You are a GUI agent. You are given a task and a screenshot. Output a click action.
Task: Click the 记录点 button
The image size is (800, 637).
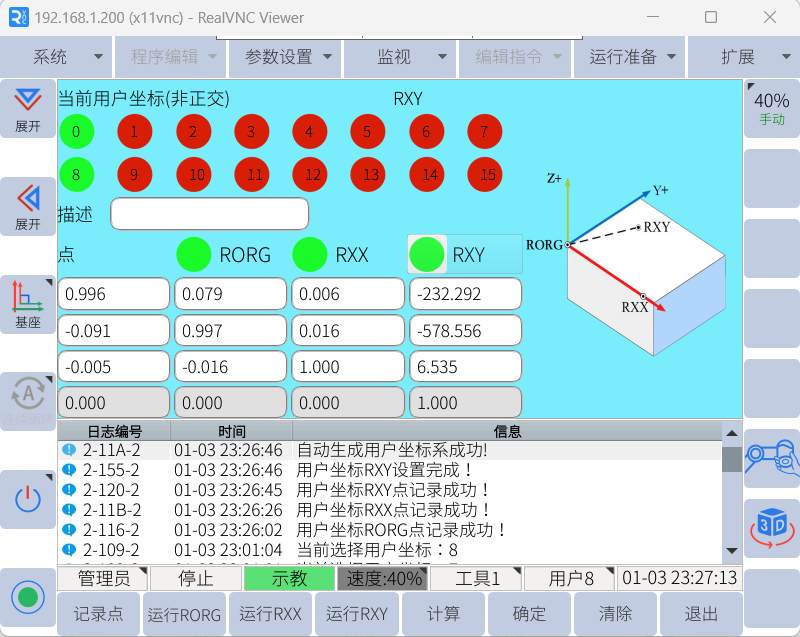click(x=98, y=614)
